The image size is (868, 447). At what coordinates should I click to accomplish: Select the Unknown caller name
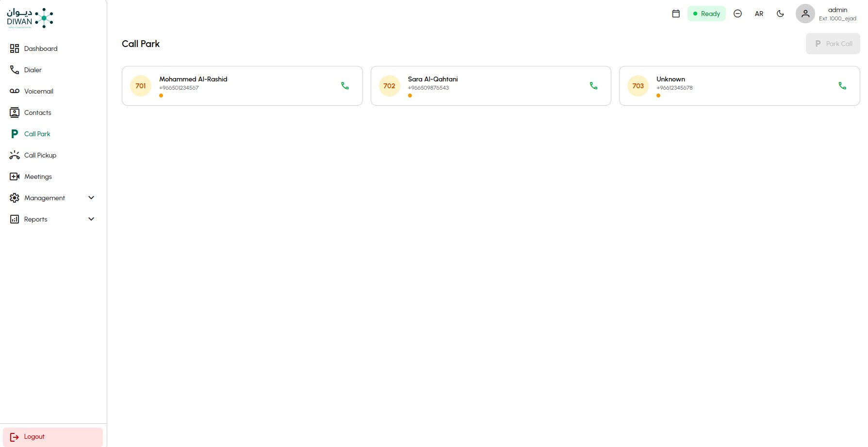[671, 79]
